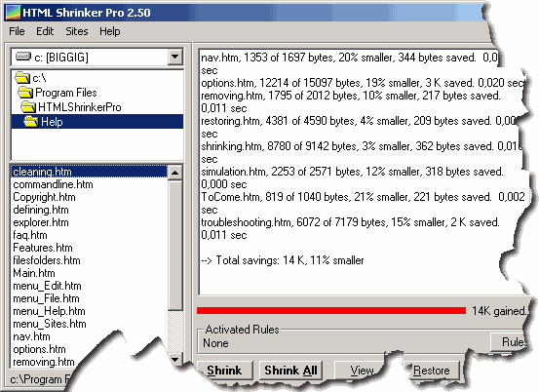
Task: Click the Program Files folder icon
Action: click(x=25, y=93)
